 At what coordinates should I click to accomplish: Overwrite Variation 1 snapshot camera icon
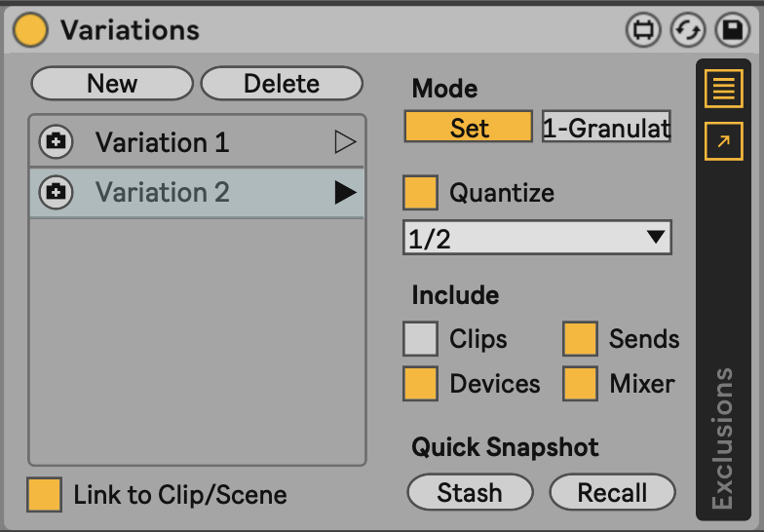pos(56,142)
